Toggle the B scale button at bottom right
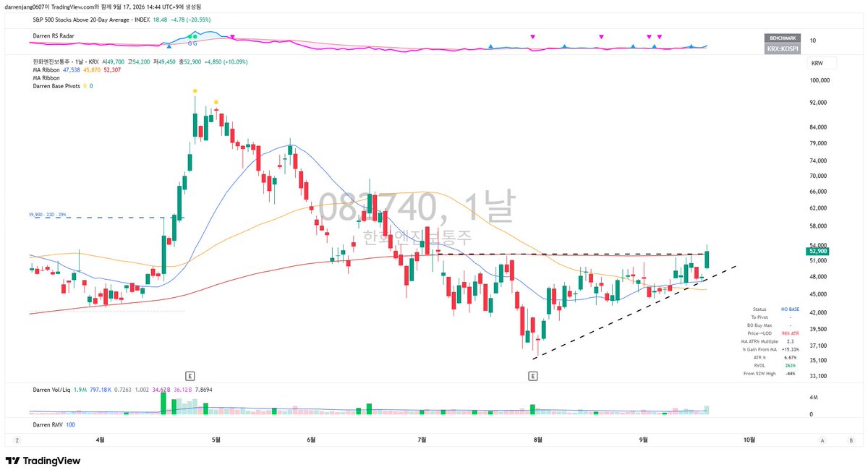Screen dimensions: 868x475 tap(851, 440)
